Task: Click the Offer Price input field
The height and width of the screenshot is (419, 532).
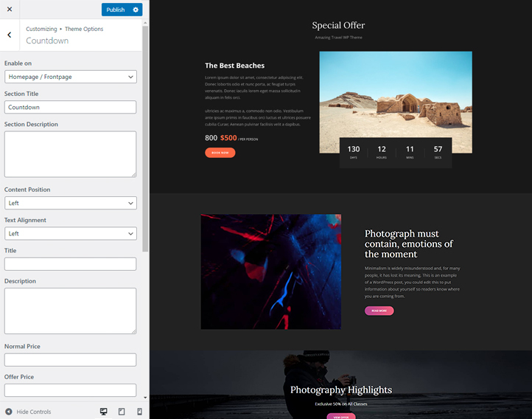Action: tap(71, 390)
